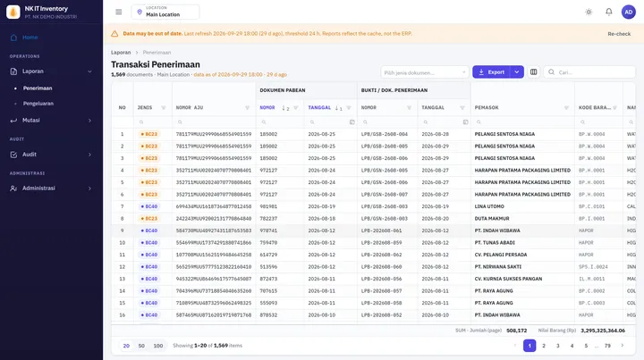Click the Nomor Aju filter input
Screen dimensions: 644x360
pos(214,122)
